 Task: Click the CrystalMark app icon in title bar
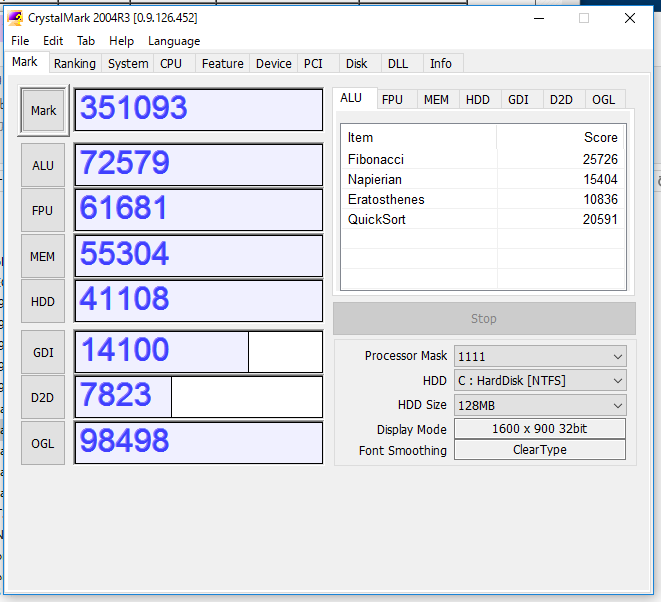pyautogui.click(x=15, y=18)
